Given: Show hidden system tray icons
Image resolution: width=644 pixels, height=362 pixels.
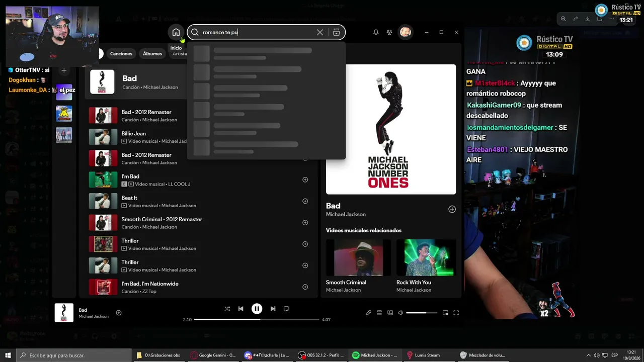Looking at the screenshot, I should pos(589,355).
